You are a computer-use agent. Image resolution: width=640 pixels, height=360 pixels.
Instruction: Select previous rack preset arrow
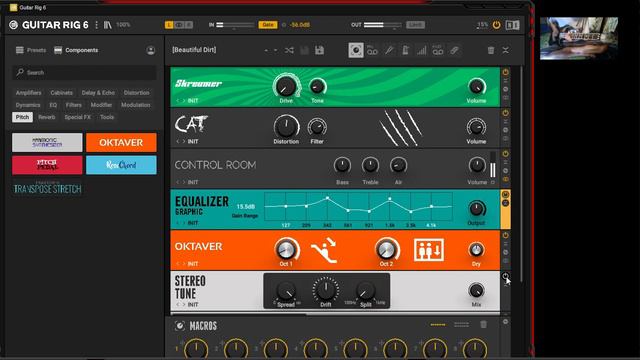tap(266, 50)
